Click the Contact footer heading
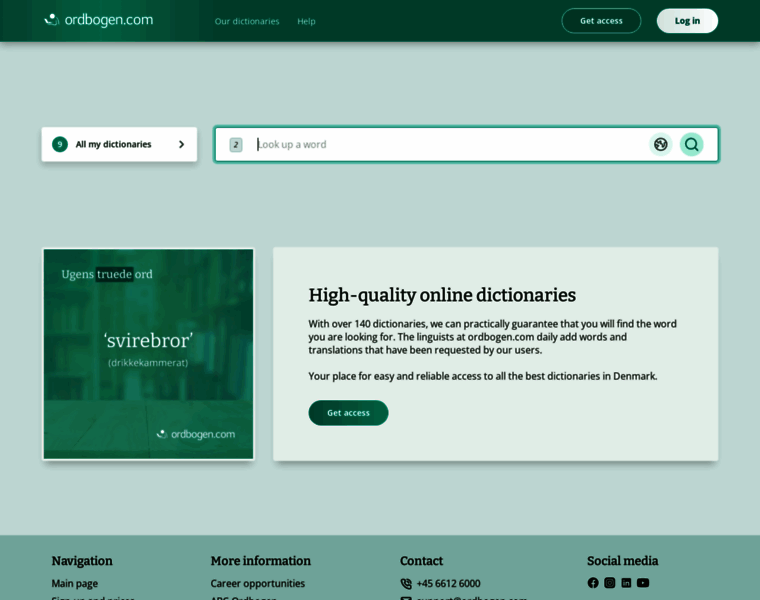760x600 pixels. (422, 561)
